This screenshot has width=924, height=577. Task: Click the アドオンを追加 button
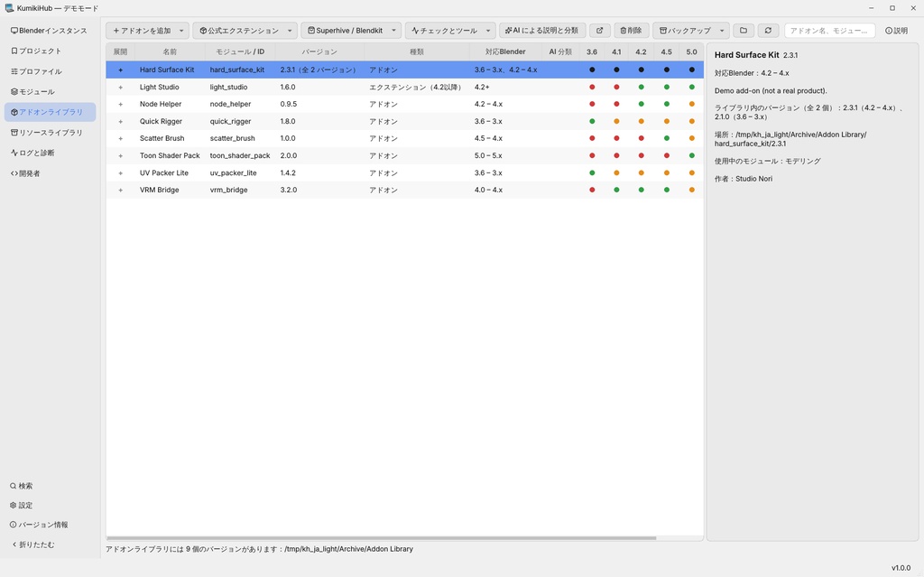point(140,31)
